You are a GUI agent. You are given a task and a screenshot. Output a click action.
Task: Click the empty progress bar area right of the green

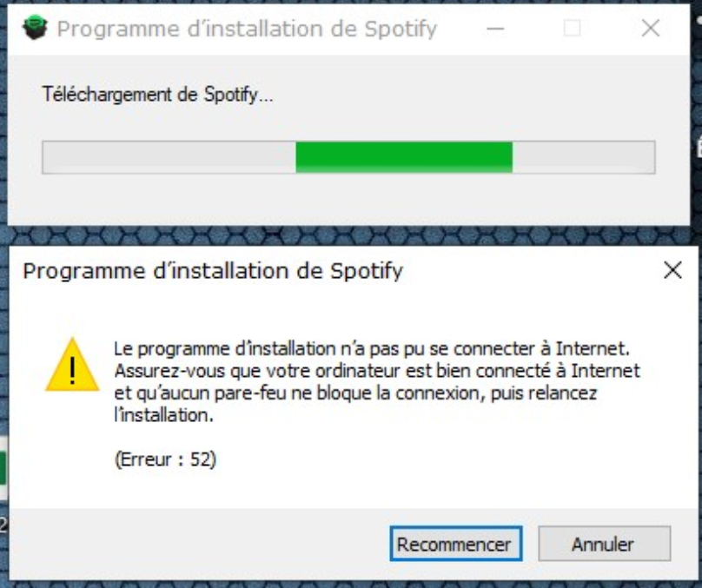pyautogui.click(x=583, y=157)
